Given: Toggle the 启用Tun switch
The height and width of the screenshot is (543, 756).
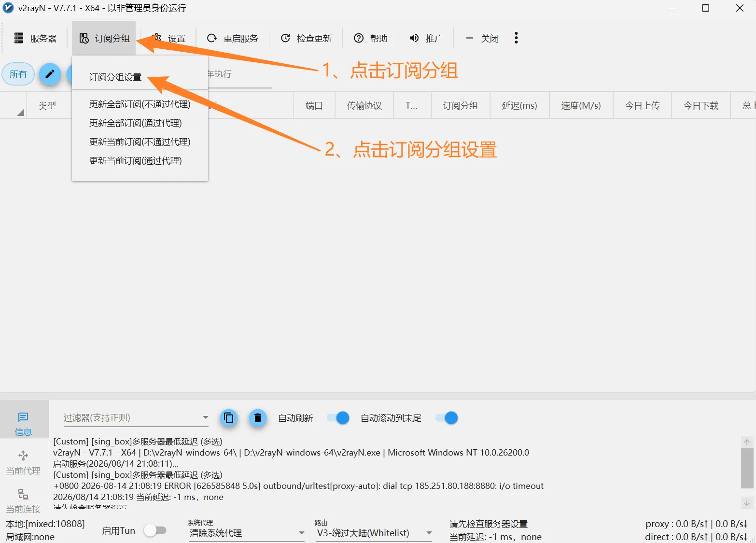Looking at the screenshot, I should coord(155,530).
